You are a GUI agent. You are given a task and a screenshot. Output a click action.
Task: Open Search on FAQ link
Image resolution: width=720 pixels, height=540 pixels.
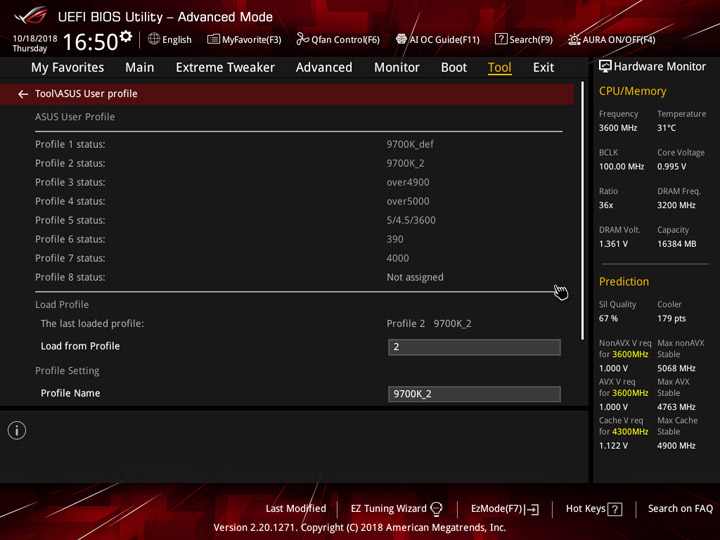point(680,508)
